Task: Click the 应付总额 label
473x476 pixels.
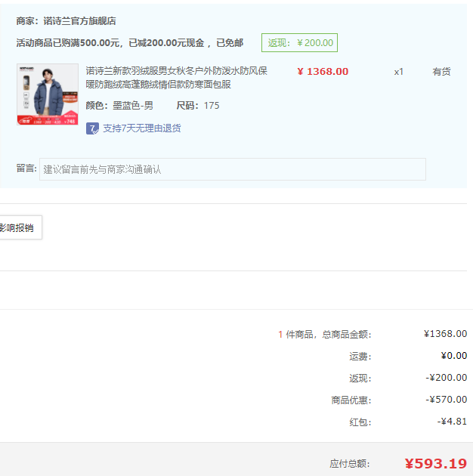Action: click(x=350, y=464)
